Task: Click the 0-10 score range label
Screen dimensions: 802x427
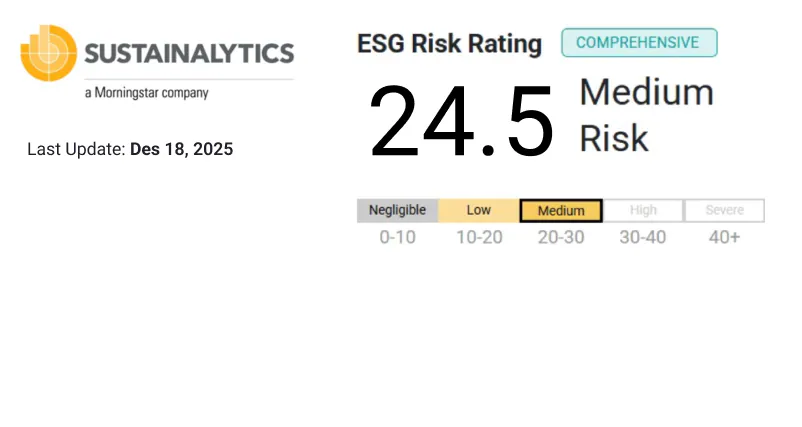Action: [397, 238]
